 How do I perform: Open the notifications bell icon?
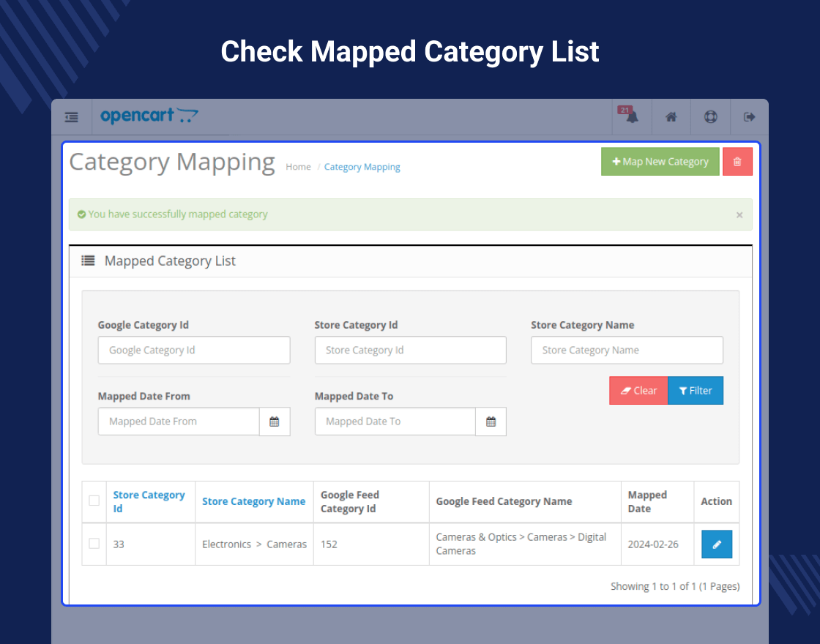[x=631, y=116]
